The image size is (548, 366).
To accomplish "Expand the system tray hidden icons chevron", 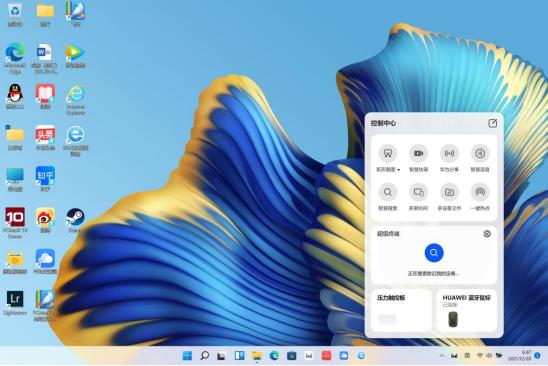I will tap(442, 356).
